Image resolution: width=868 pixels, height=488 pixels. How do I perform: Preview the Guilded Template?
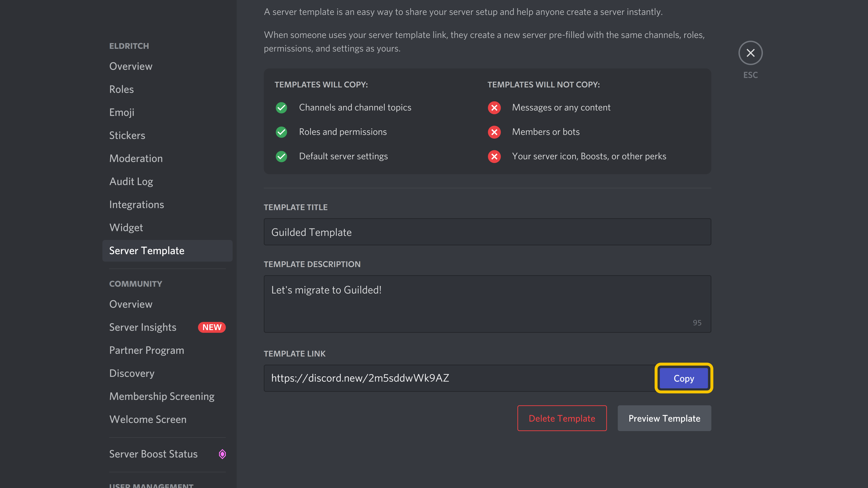tap(664, 418)
